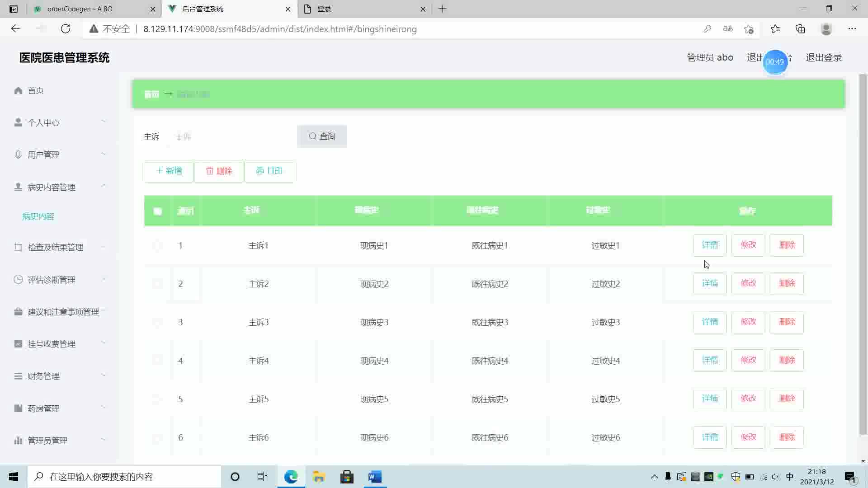
Task: Select the 病史内容 submenu item
Action: (x=38, y=216)
